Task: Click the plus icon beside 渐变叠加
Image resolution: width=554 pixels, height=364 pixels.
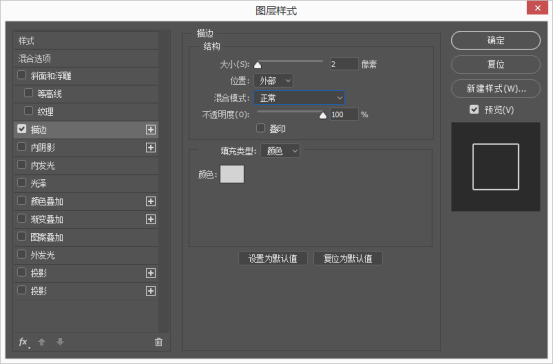Action: coord(151,219)
